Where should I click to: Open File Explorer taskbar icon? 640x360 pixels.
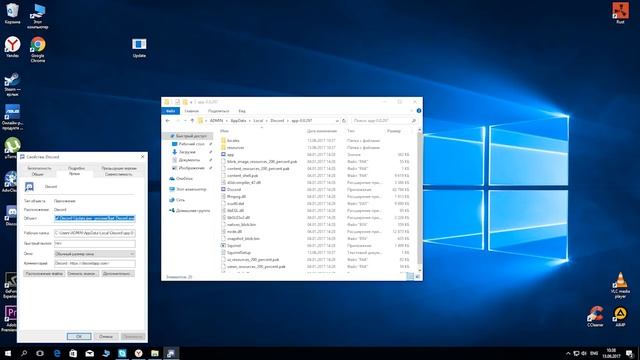click(x=155, y=353)
